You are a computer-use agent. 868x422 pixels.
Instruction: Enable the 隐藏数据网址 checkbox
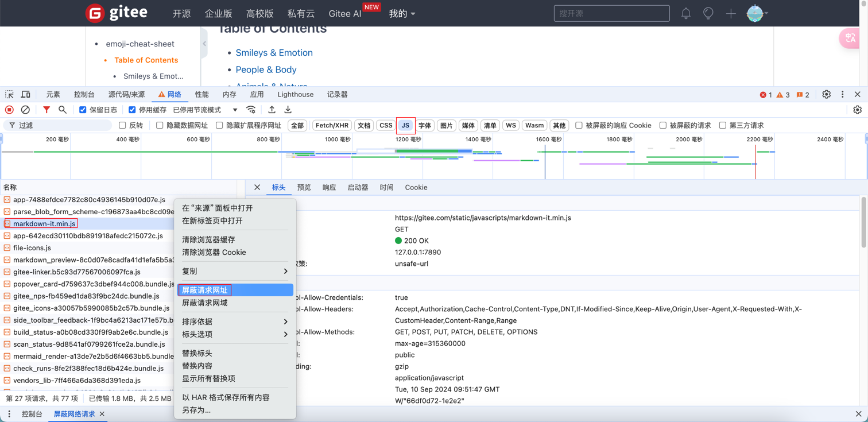click(x=160, y=125)
